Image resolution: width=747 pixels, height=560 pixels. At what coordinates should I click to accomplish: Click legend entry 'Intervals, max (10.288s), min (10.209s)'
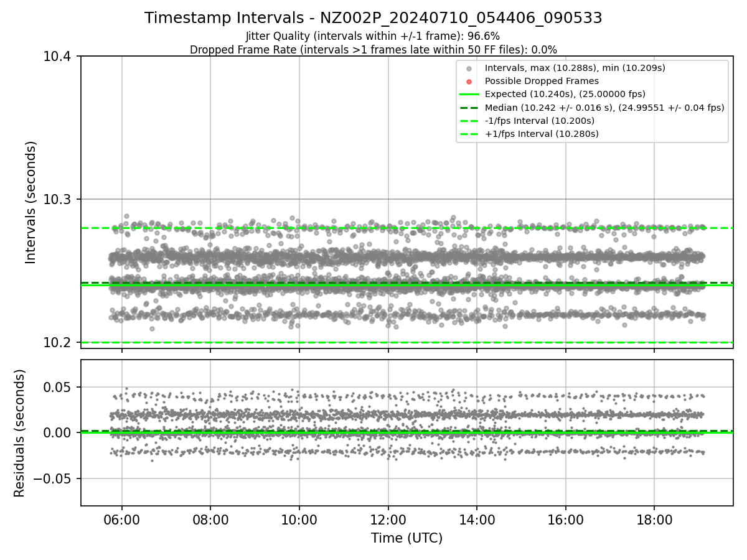tap(575, 68)
